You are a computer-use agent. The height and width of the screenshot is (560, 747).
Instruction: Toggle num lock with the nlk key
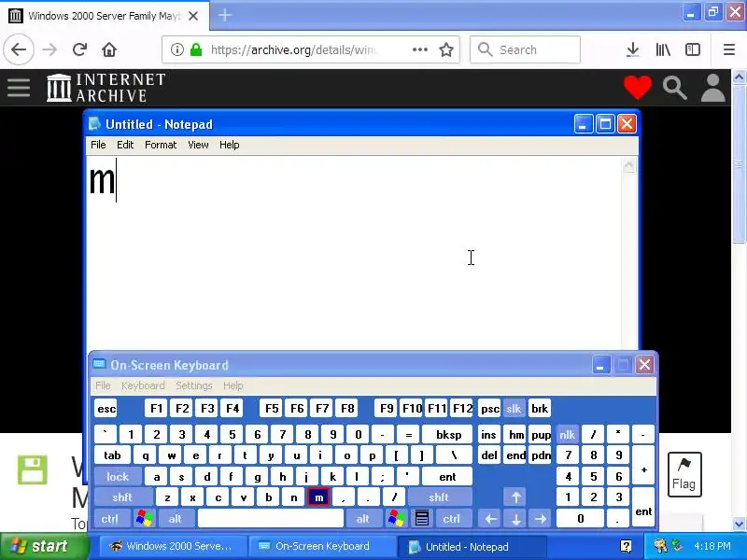click(x=567, y=434)
